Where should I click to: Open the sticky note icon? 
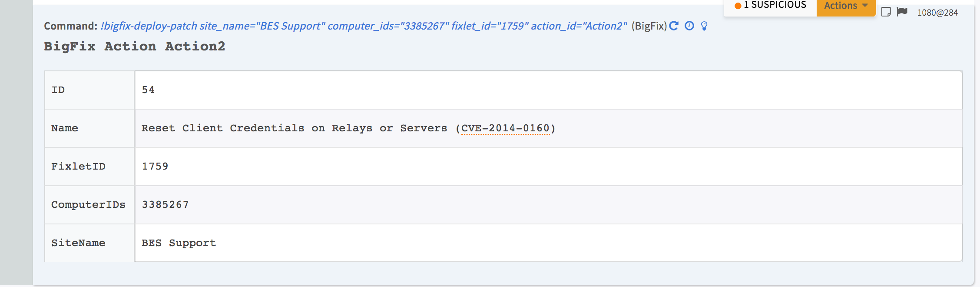886,12
